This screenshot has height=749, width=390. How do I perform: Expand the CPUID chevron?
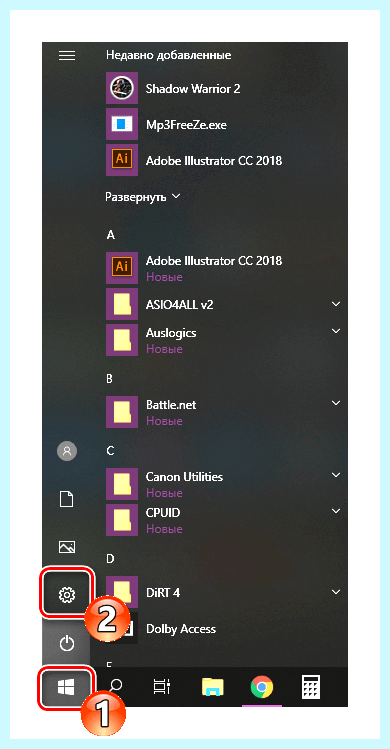pyautogui.click(x=336, y=511)
